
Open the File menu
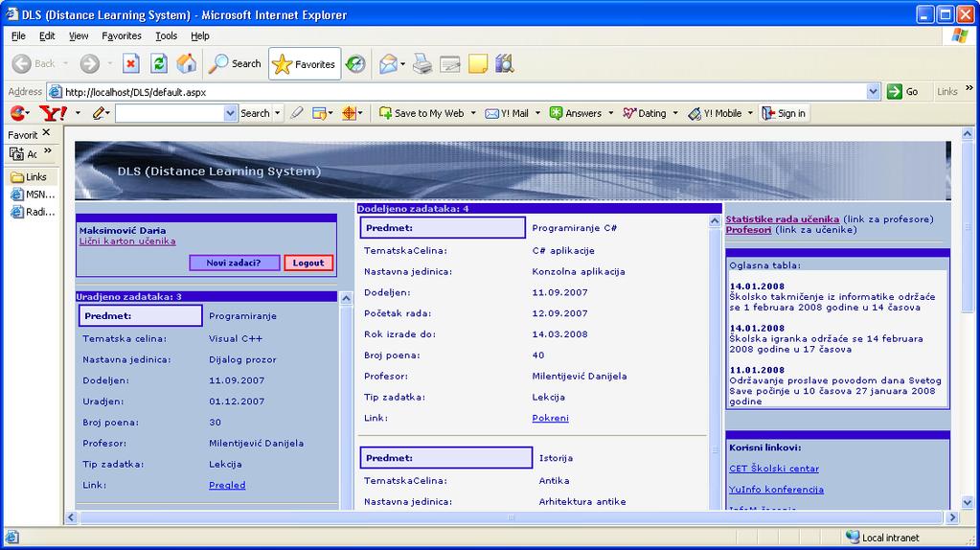tap(19, 35)
